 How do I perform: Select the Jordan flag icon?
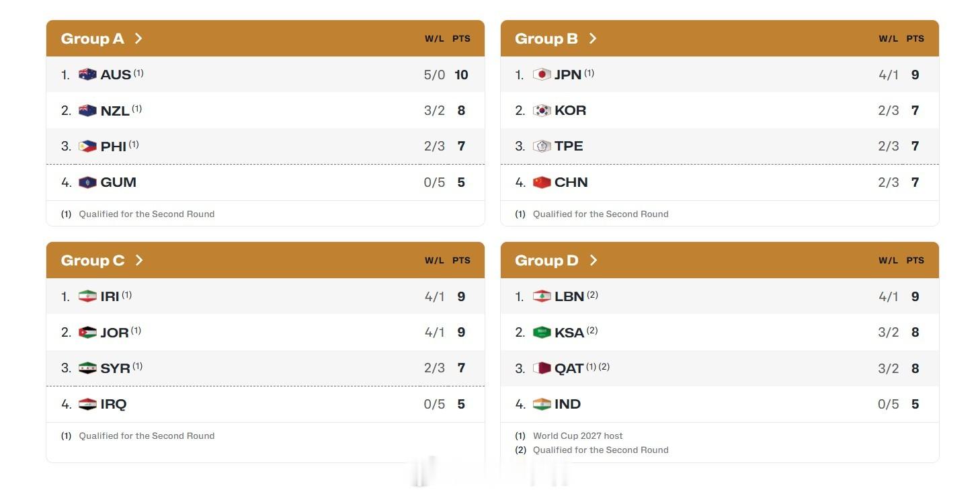(x=87, y=332)
